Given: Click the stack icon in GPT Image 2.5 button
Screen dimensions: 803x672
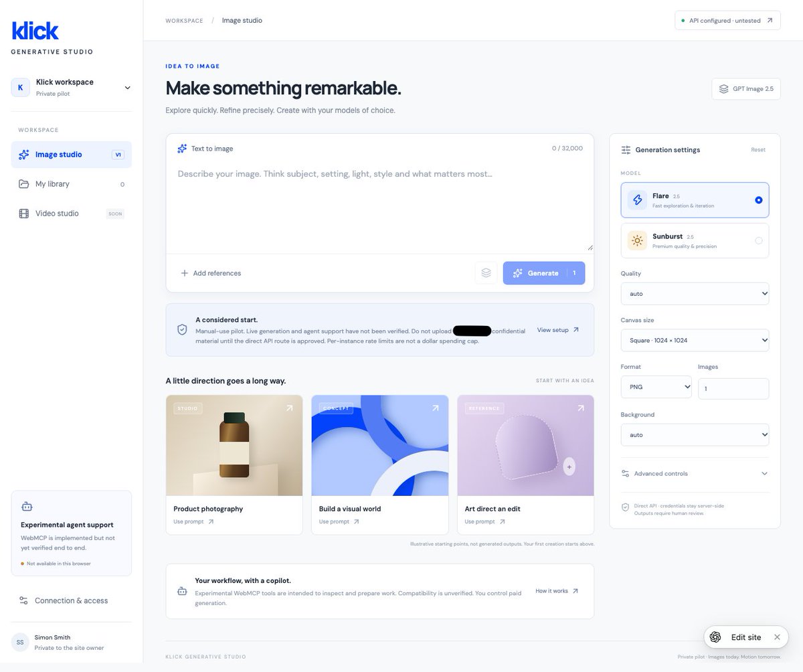Looking at the screenshot, I should (723, 88).
